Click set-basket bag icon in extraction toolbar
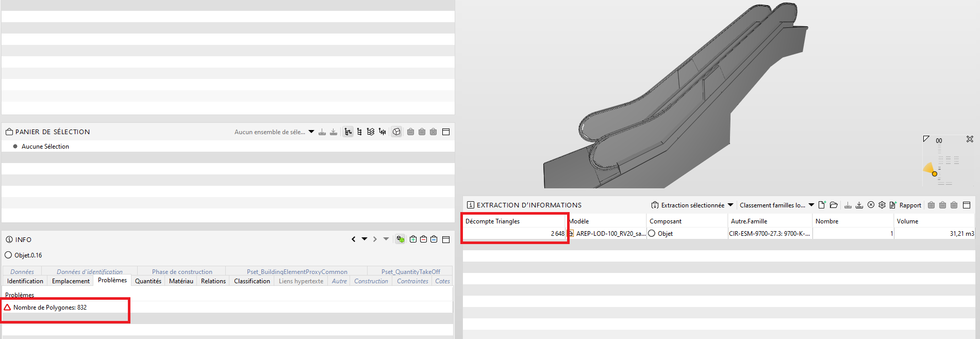 pos(954,205)
